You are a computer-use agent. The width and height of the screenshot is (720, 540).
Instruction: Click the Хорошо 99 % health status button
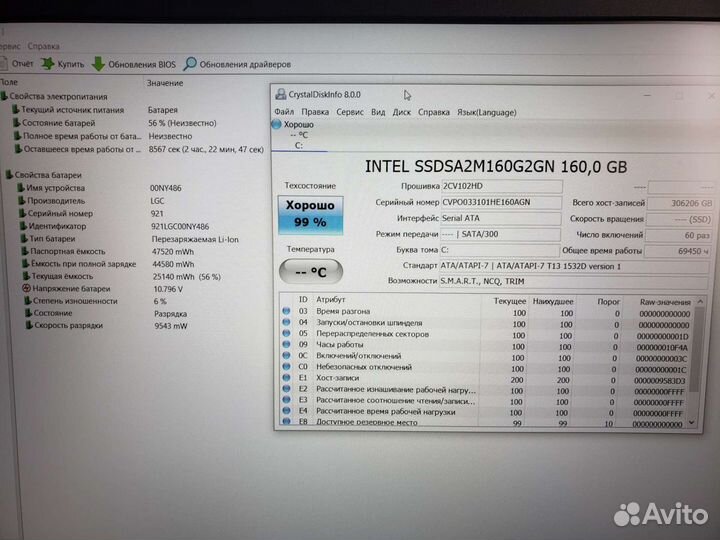click(x=310, y=215)
